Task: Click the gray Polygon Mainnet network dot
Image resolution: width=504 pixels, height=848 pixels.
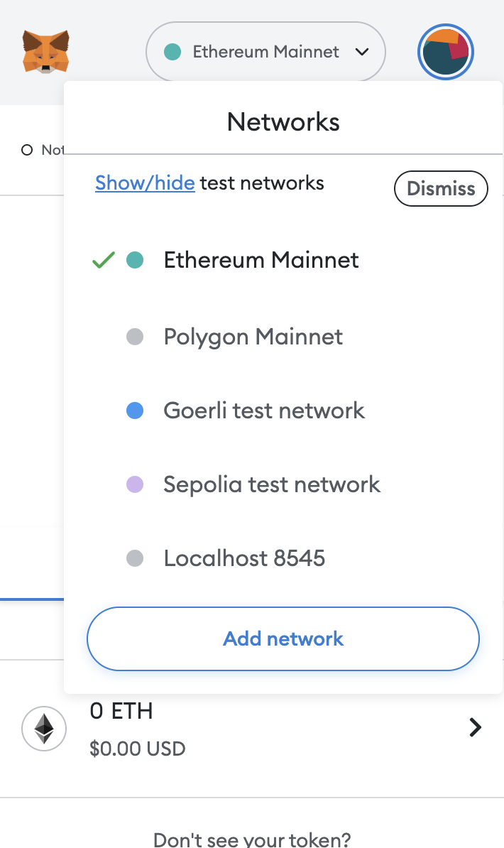Action: click(x=134, y=337)
